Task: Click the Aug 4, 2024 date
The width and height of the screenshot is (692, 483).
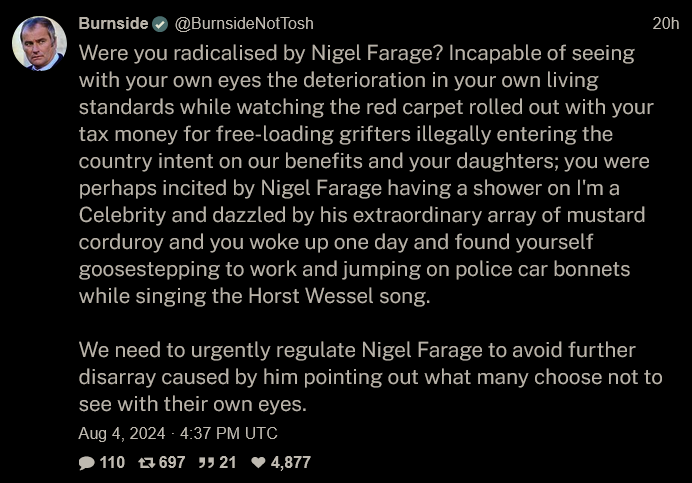Action: point(122,433)
